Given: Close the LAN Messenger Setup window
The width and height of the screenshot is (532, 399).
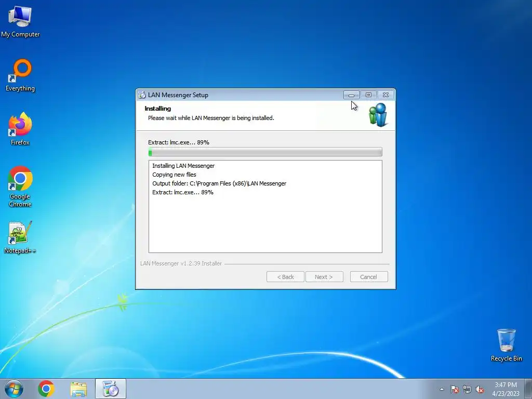Looking at the screenshot, I should point(385,95).
